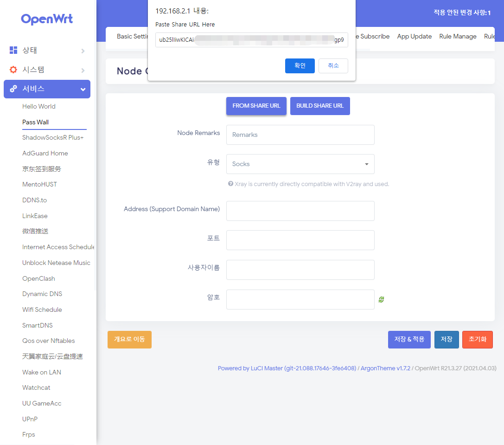
Task: Click the red 초기화 button
Action: (x=477, y=340)
